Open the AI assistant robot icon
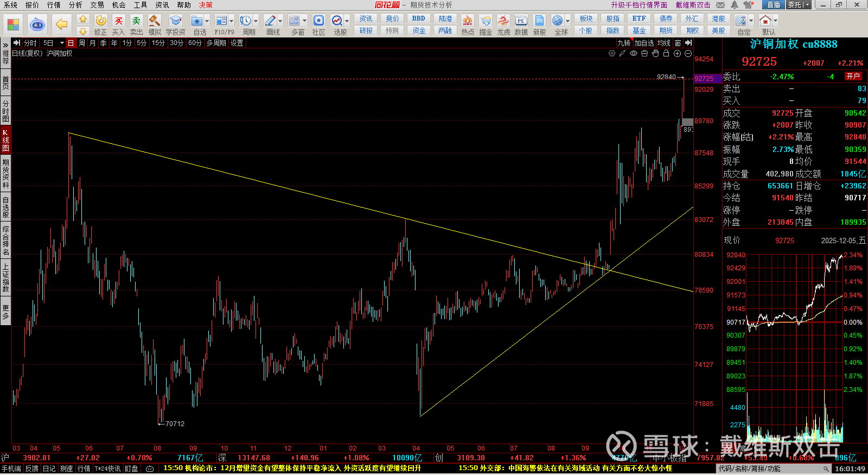The height and width of the screenshot is (475, 868). click(x=37, y=24)
